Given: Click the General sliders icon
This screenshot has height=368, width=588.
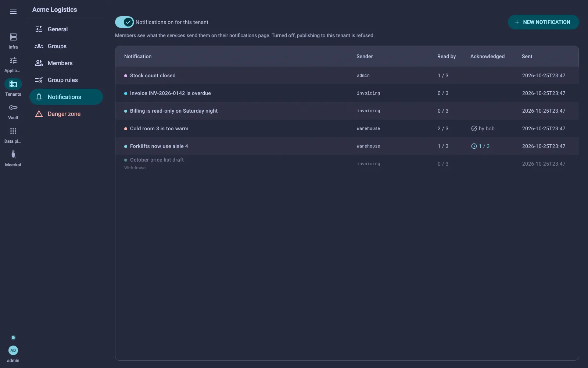Looking at the screenshot, I should (x=39, y=29).
